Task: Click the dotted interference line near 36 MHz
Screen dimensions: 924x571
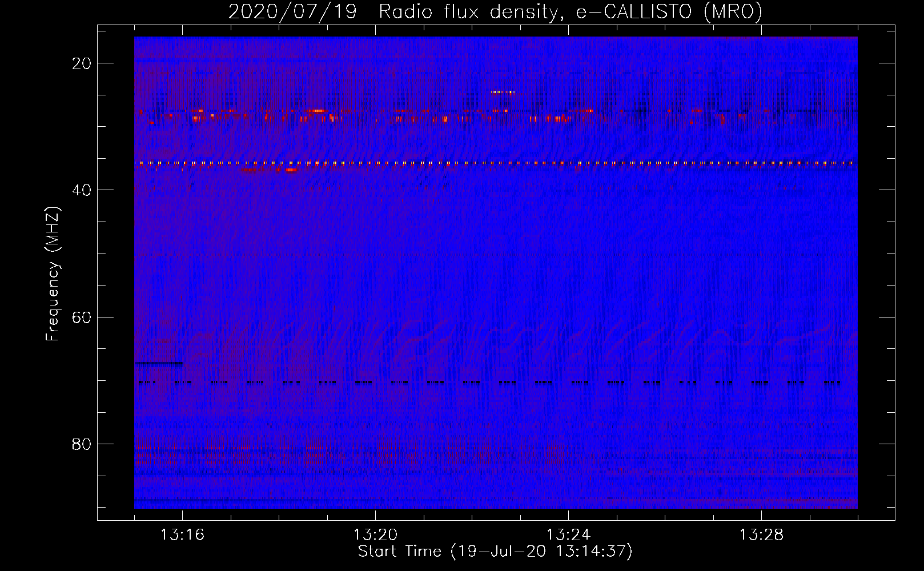Action: click(x=495, y=163)
